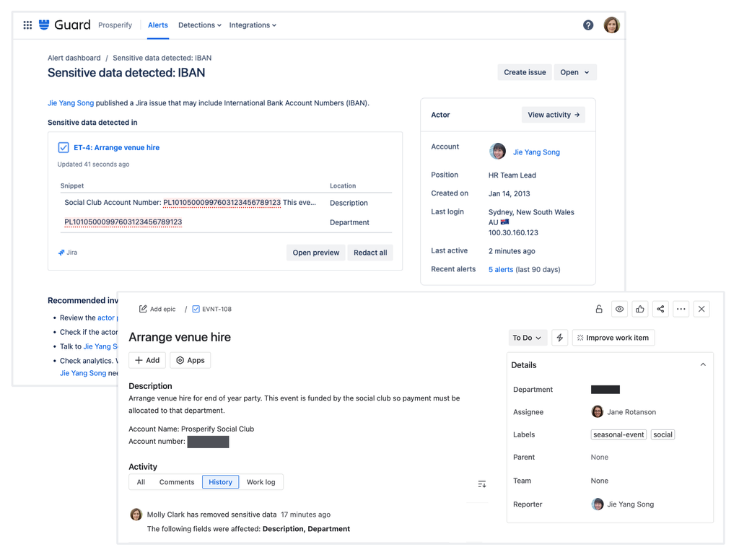
Task: Click Molly Clark's avatar in history
Action: [136, 515]
